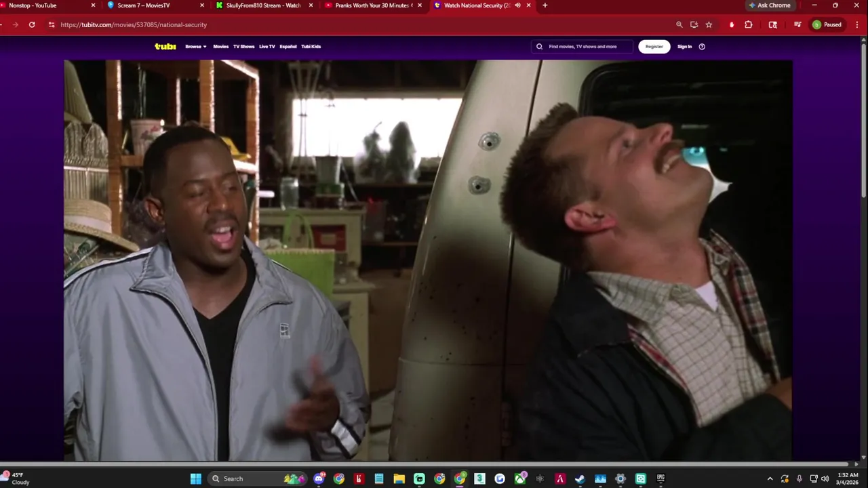The width and height of the screenshot is (868, 488).
Task: Open the media controls icon
Action: 797,24
